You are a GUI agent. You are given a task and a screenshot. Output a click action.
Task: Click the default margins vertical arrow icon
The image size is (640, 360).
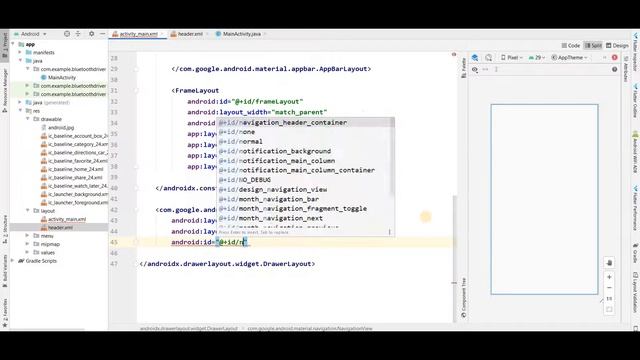click(x=496, y=69)
